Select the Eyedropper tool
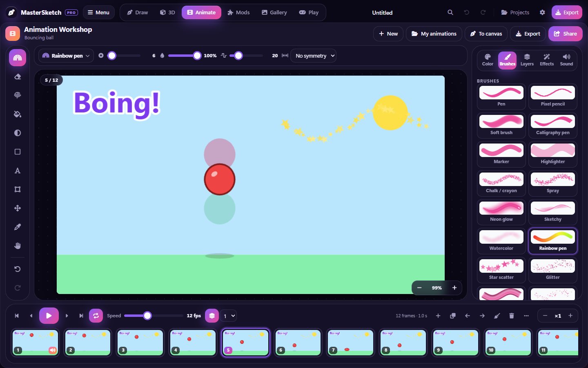Viewport: 588px width, 368px height. tap(18, 227)
